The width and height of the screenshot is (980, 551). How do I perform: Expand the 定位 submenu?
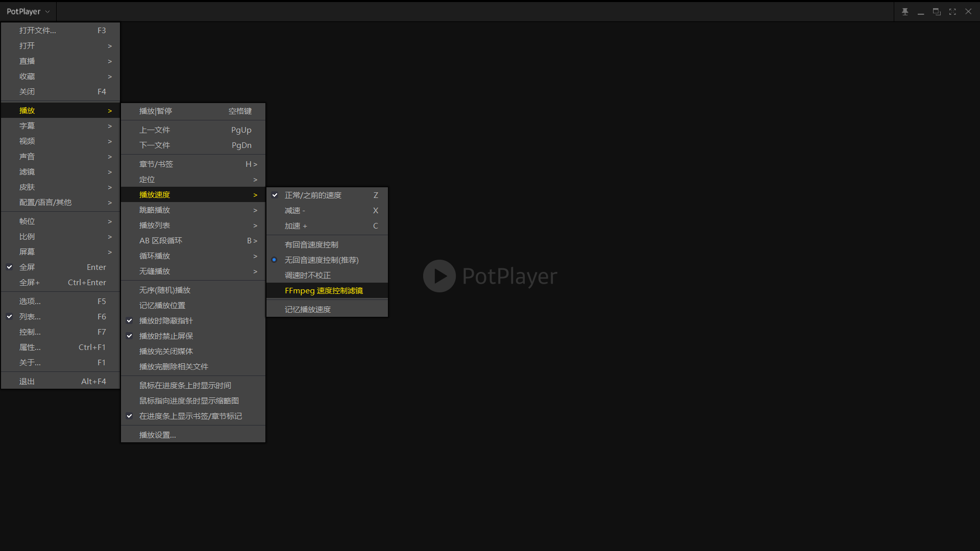pyautogui.click(x=193, y=179)
